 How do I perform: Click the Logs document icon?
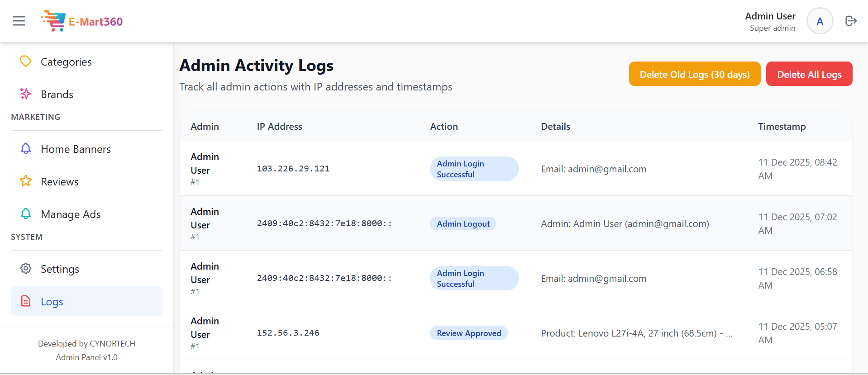tap(26, 301)
